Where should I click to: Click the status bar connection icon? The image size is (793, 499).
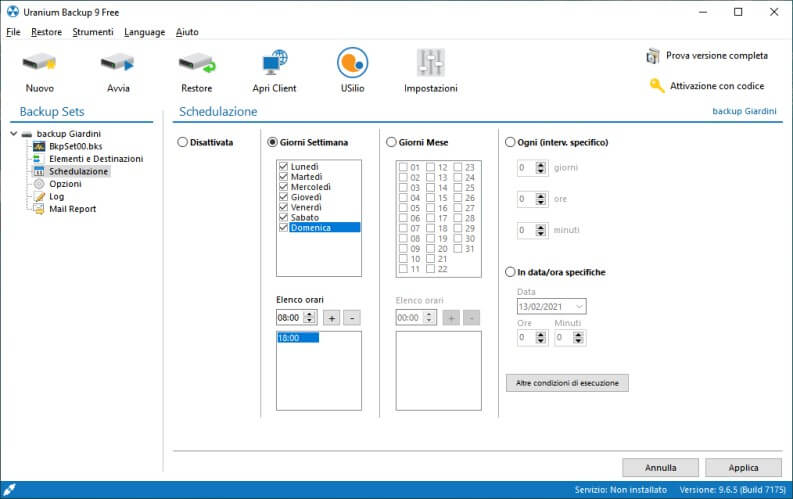pos(9,490)
